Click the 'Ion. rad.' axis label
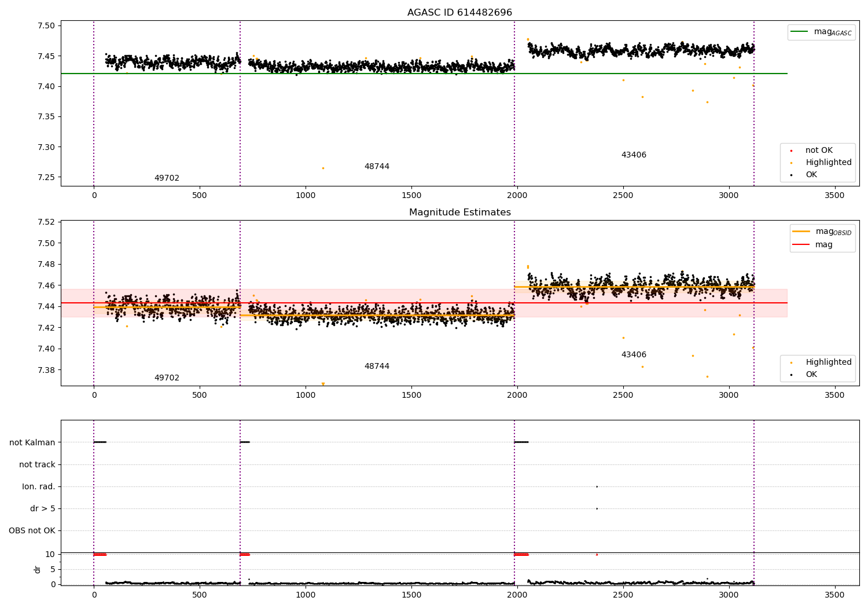This screenshot has width=868, height=608. 39,487
